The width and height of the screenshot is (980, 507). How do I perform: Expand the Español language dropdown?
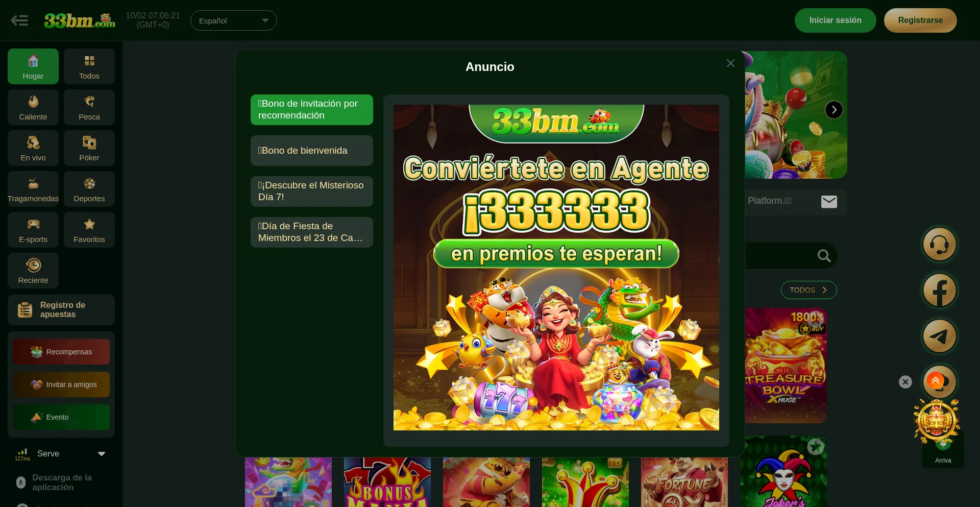(234, 20)
